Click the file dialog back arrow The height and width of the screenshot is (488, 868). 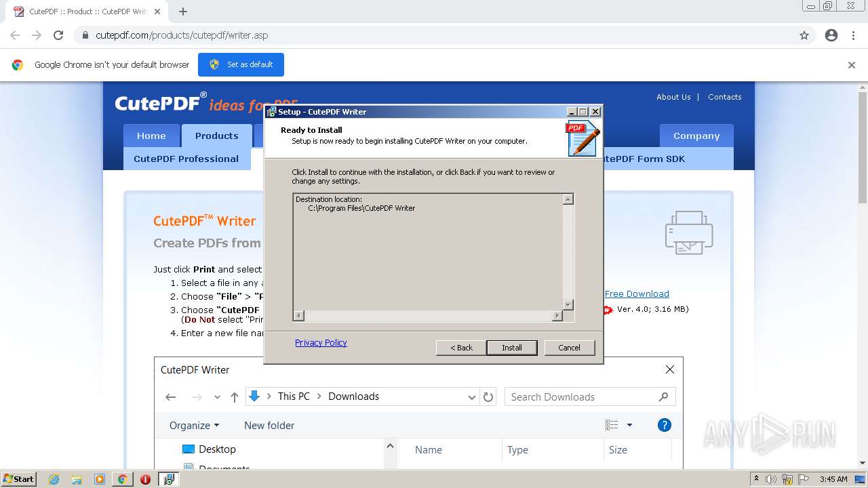[171, 397]
